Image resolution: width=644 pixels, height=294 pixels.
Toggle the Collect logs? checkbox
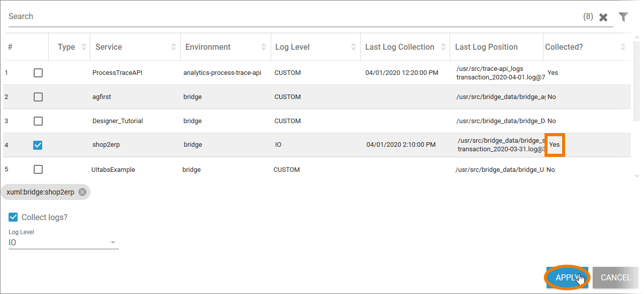coord(14,217)
